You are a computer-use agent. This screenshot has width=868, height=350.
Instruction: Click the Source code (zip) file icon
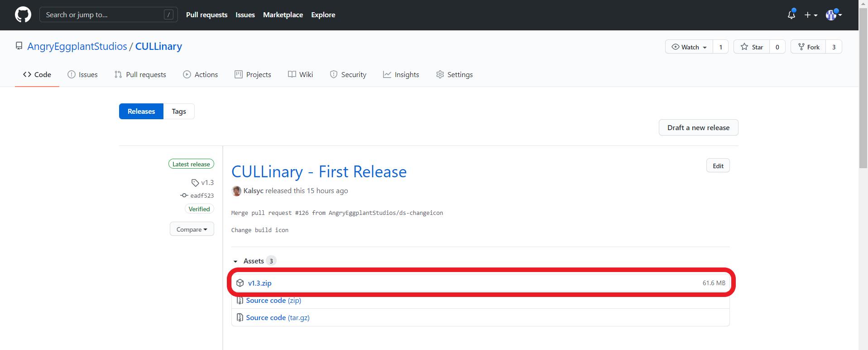coord(240,300)
